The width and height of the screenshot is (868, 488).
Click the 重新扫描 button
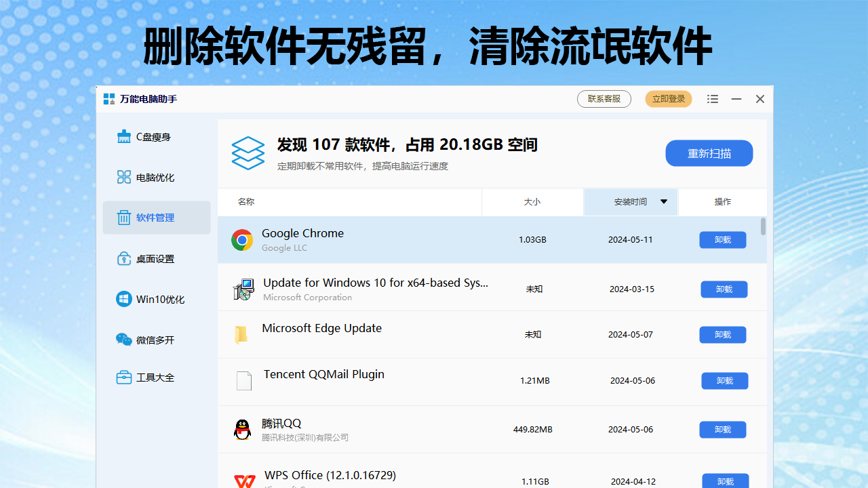pyautogui.click(x=709, y=153)
